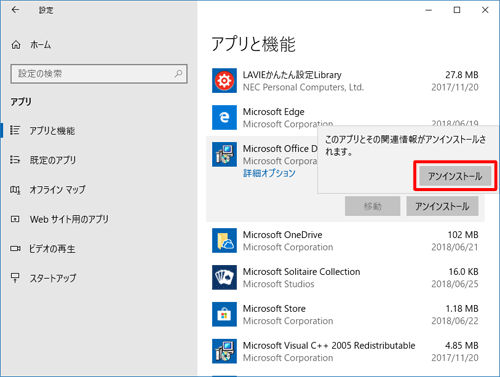This screenshot has height=377, width=500.
Task: Click the 27.8 MB size value
Action: coord(462,75)
